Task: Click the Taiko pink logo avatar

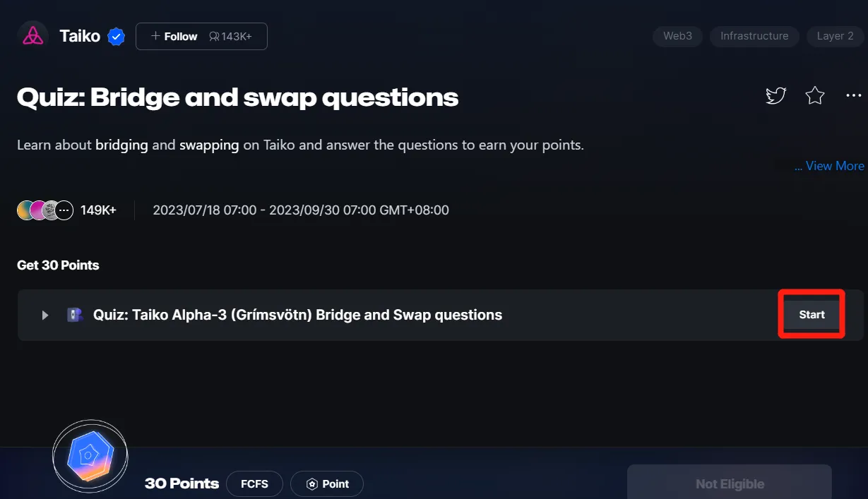Action: coord(33,36)
